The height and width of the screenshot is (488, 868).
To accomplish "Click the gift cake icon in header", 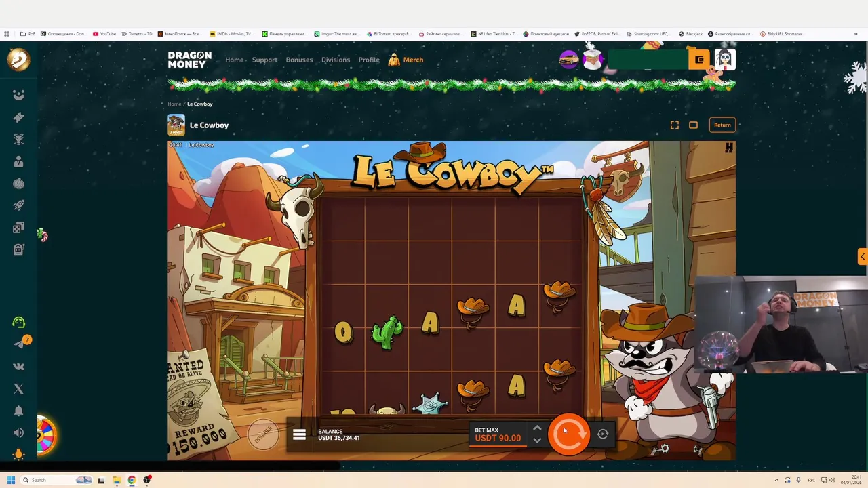I will 593,58.
